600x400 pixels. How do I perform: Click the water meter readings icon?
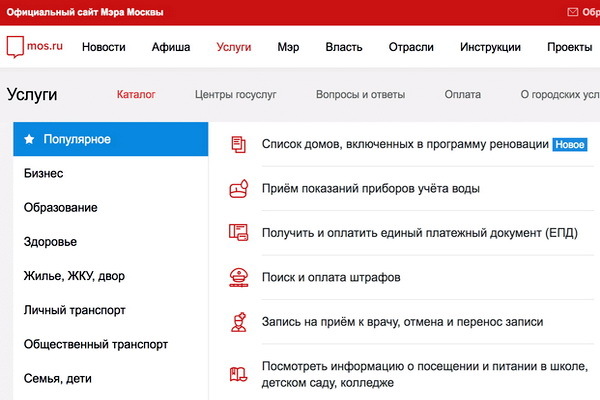click(239, 188)
